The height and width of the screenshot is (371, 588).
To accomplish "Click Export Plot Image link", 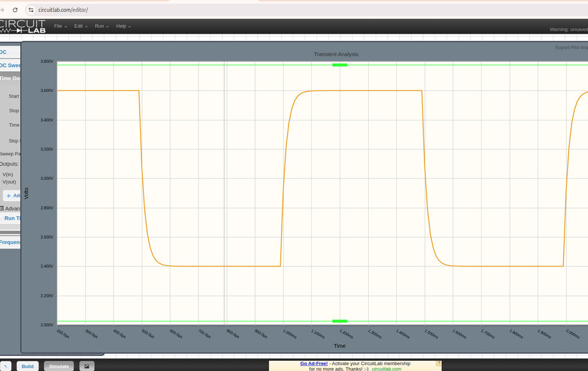I will pos(571,48).
